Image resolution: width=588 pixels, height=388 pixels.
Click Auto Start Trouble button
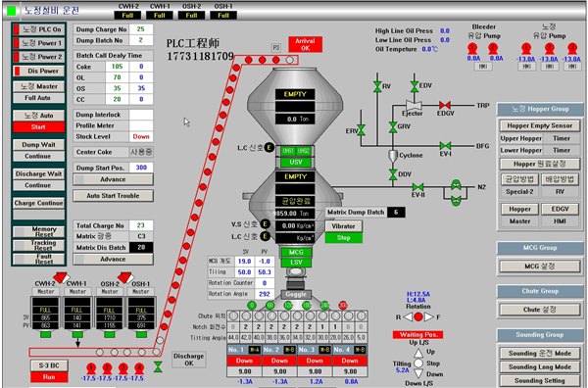pyautogui.click(x=113, y=196)
